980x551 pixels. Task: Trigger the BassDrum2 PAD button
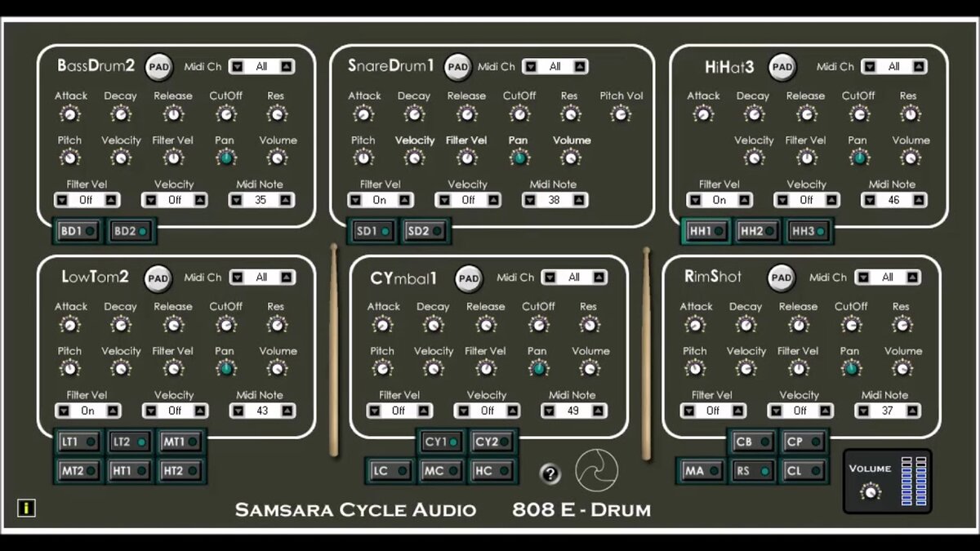pyautogui.click(x=158, y=67)
